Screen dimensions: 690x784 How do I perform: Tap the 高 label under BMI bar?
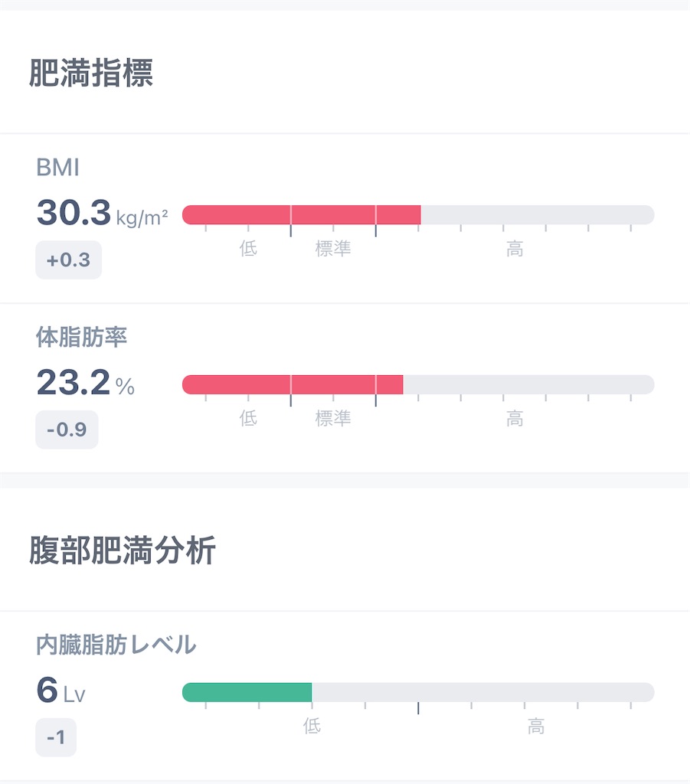click(515, 249)
